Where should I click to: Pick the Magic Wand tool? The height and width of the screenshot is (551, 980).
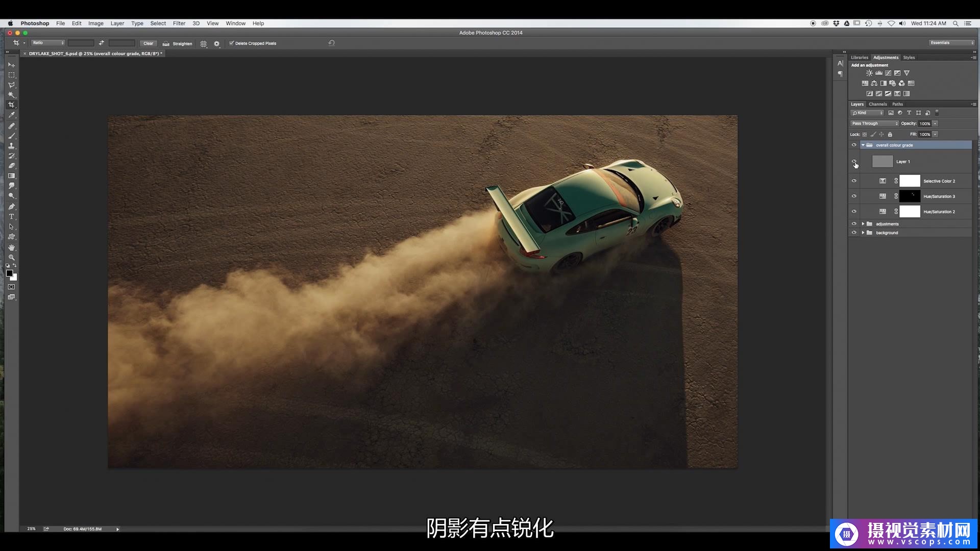click(11, 95)
